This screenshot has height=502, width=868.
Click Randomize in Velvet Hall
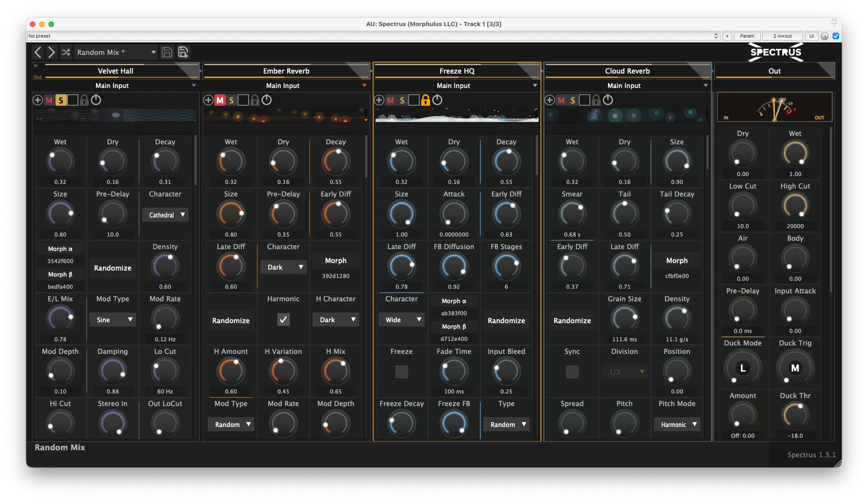point(113,268)
